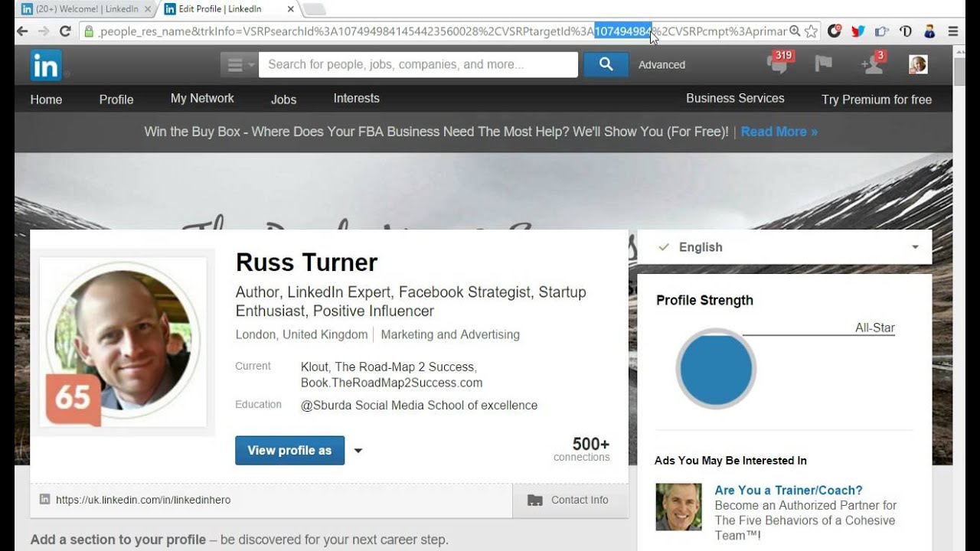
Task: Open the Profile menu item
Action: point(116,99)
